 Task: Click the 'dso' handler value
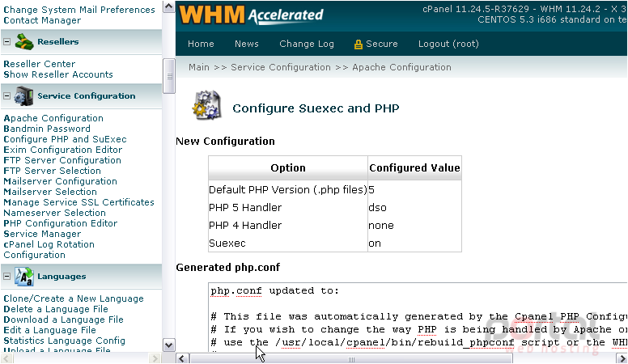(377, 207)
